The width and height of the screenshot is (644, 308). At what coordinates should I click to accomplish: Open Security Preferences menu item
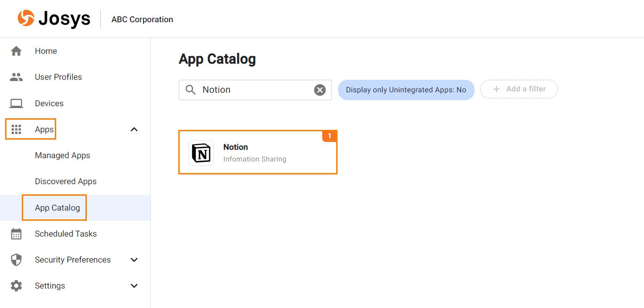pyautogui.click(x=72, y=260)
